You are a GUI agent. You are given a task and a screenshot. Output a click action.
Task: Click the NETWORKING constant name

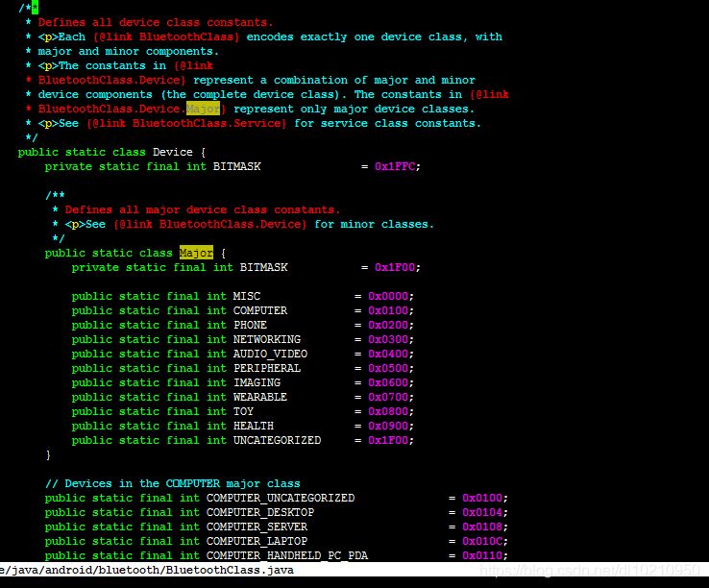tap(267, 339)
